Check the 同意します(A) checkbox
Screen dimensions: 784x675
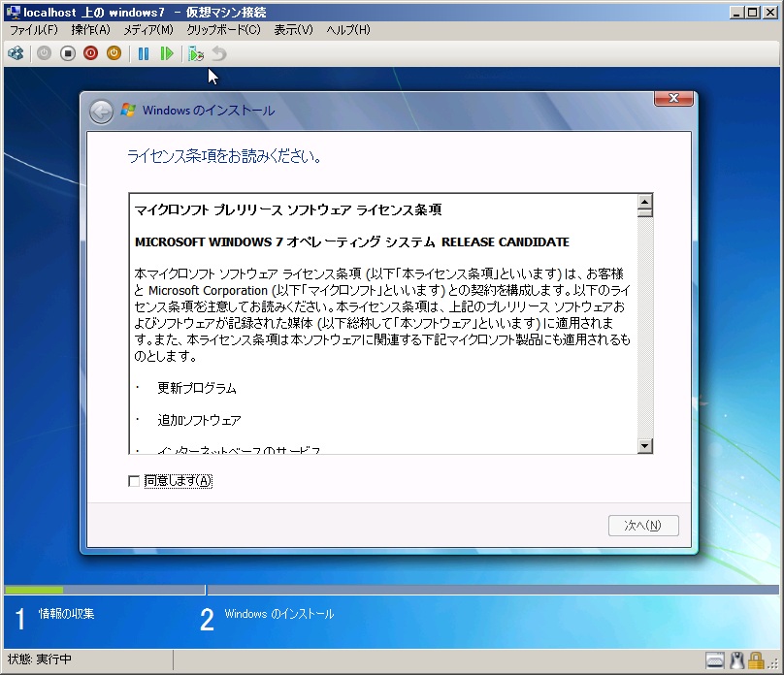[134, 481]
